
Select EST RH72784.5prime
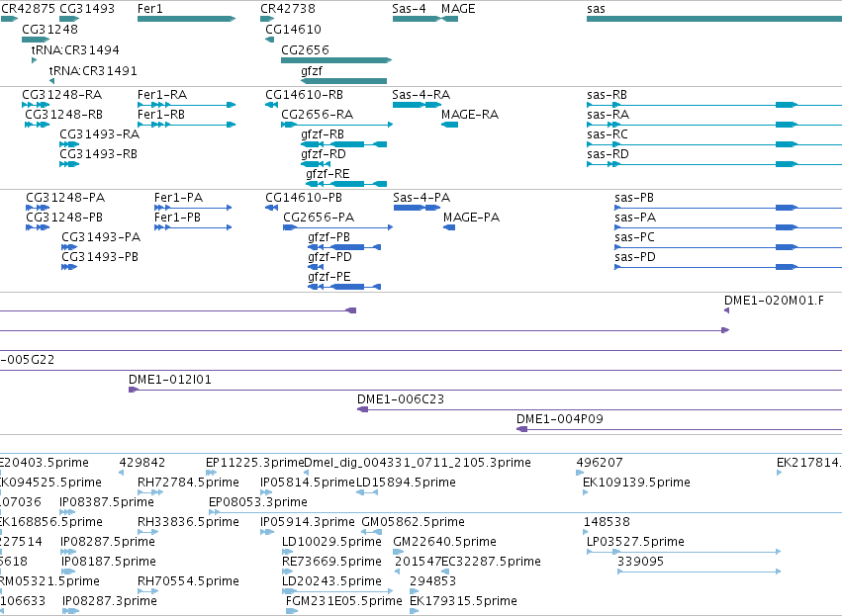click(x=150, y=492)
